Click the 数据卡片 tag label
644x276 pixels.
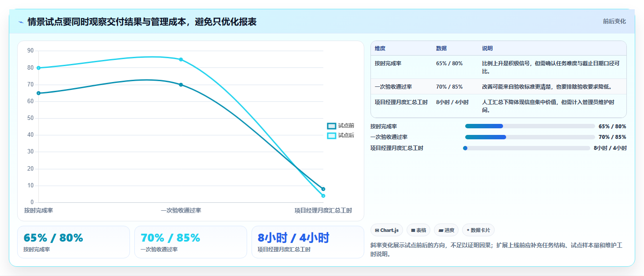pos(481,230)
